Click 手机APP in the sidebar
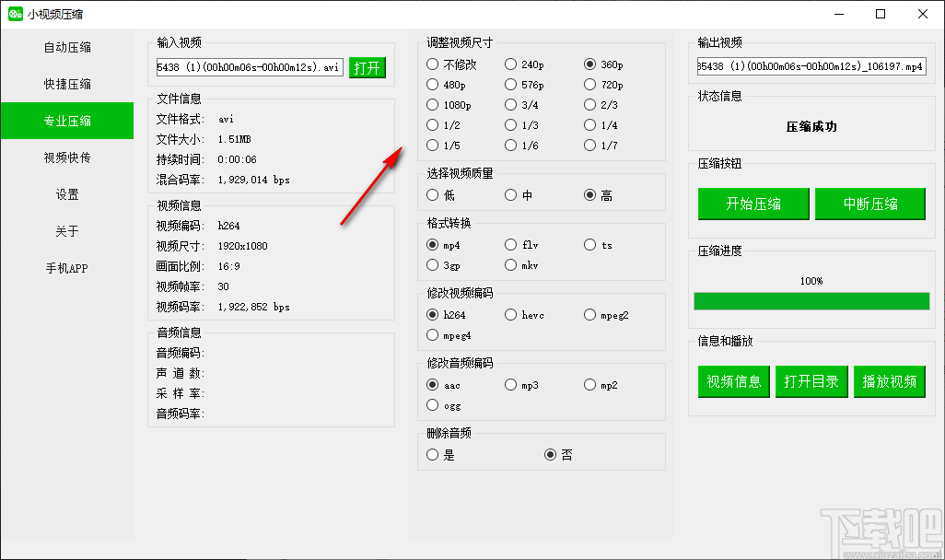The width and height of the screenshot is (945, 560). click(x=66, y=268)
